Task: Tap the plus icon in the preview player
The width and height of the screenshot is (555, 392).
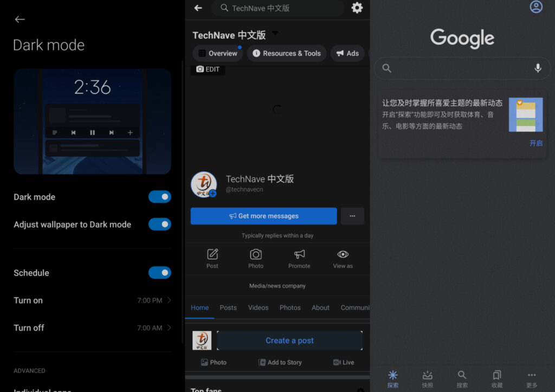Action: 130,132
